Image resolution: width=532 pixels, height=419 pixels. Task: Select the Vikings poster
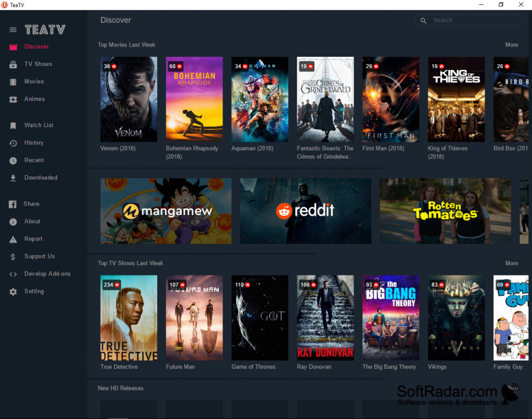point(456,318)
